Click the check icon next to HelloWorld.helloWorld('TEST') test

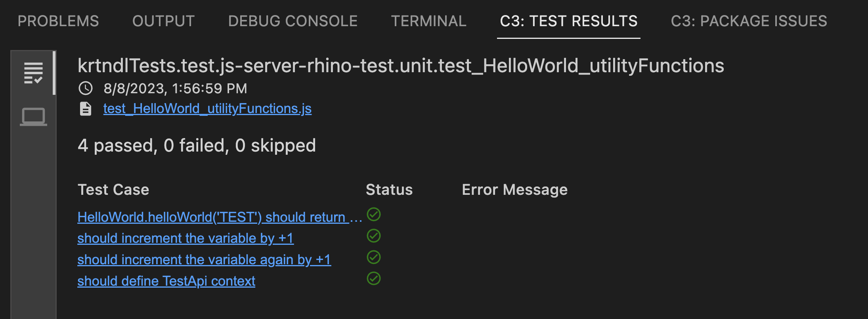coord(374,215)
